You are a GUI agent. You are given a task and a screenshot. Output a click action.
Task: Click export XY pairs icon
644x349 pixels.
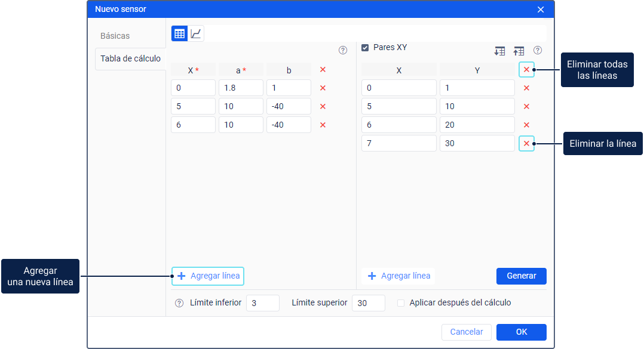click(x=519, y=51)
